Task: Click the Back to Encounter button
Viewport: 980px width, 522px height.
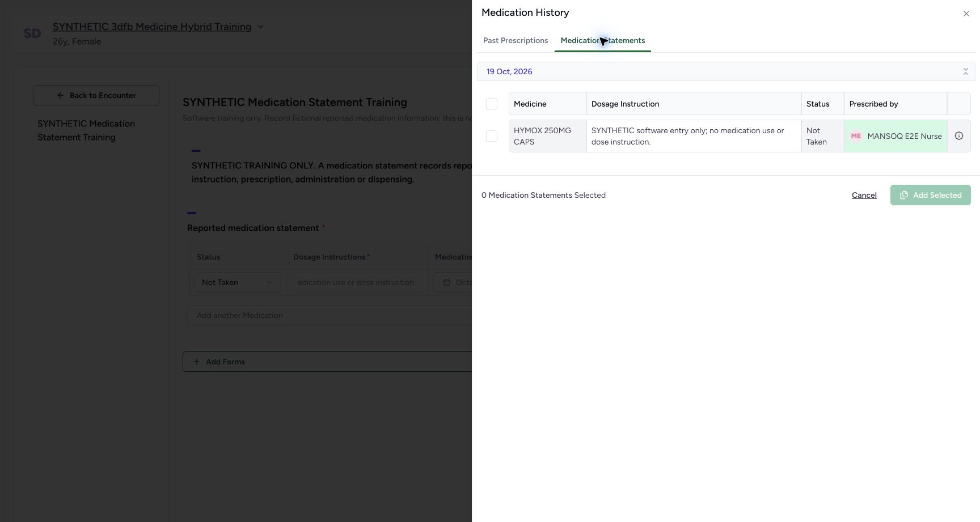Action: tap(96, 95)
